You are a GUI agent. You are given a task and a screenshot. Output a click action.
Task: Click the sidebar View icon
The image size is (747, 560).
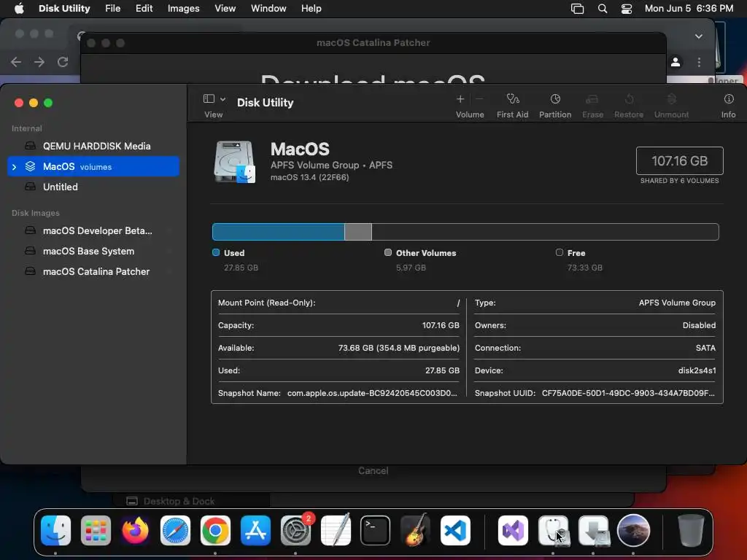click(209, 98)
